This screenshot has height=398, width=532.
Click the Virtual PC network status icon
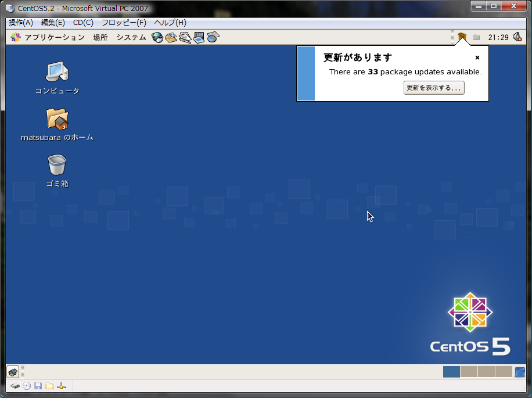pos(61,386)
